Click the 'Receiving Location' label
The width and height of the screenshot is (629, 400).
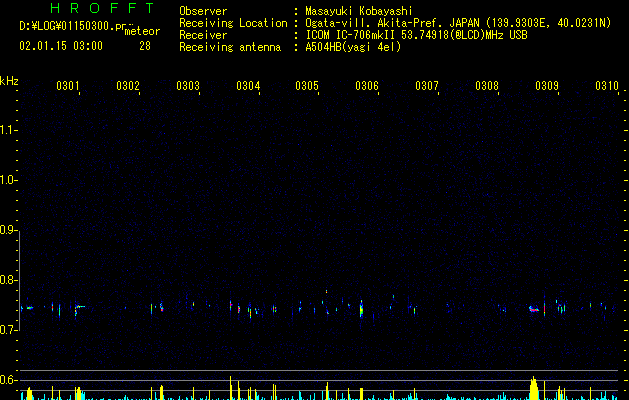click(233, 23)
